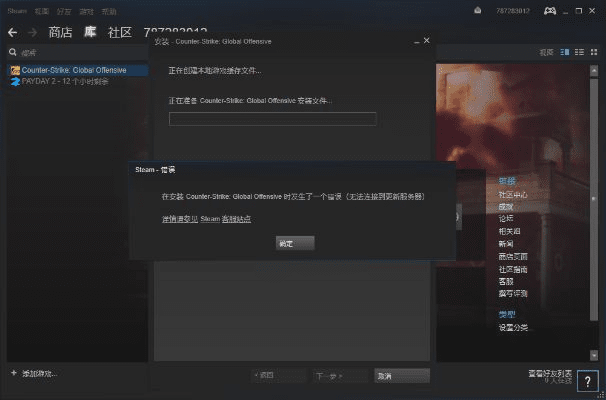The height and width of the screenshot is (400, 606).
Task: Click the plus icon beside 添加游戏
Action: (x=14, y=373)
